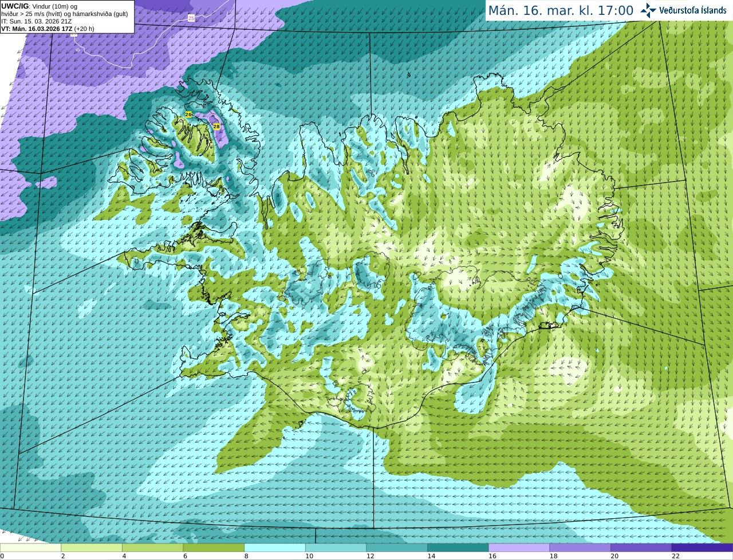Click the yellow gust label 28
The height and width of the screenshot is (560, 733).
click(216, 126)
